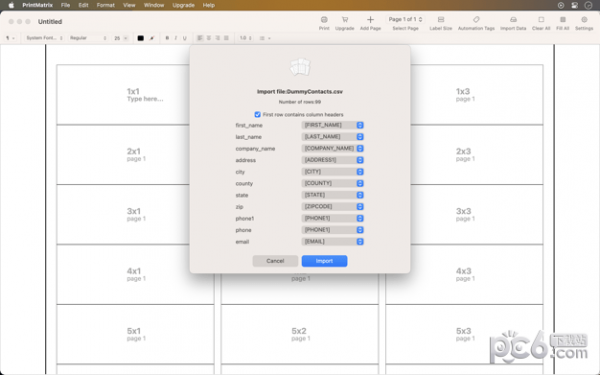Align text right
600x375 pixels.
[217, 38]
